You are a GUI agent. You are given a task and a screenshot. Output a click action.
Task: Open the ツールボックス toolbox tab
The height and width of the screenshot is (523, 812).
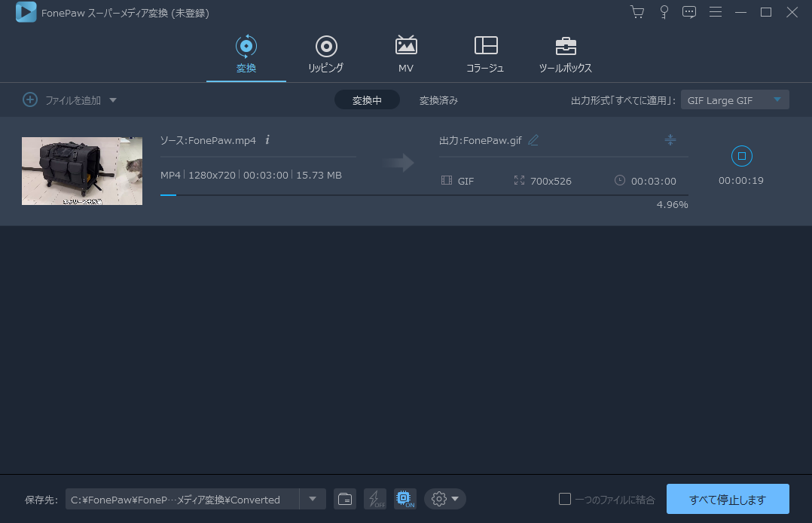coord(566,54)
